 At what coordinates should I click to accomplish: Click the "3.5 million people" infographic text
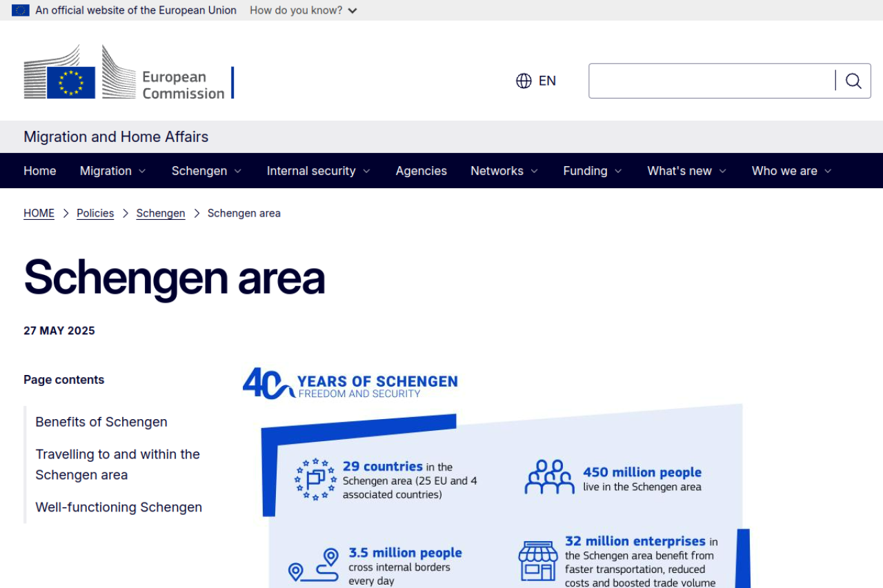pos(405,553)
